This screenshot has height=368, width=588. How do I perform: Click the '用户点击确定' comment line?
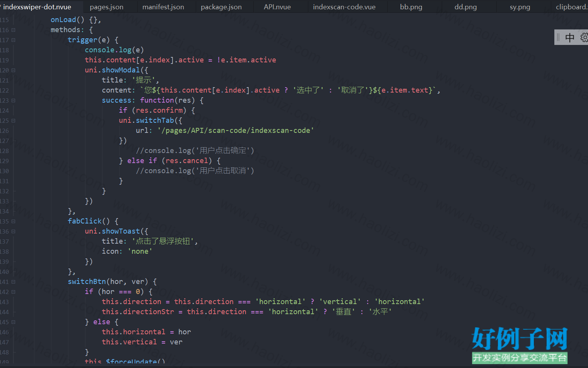pos(195,151)
